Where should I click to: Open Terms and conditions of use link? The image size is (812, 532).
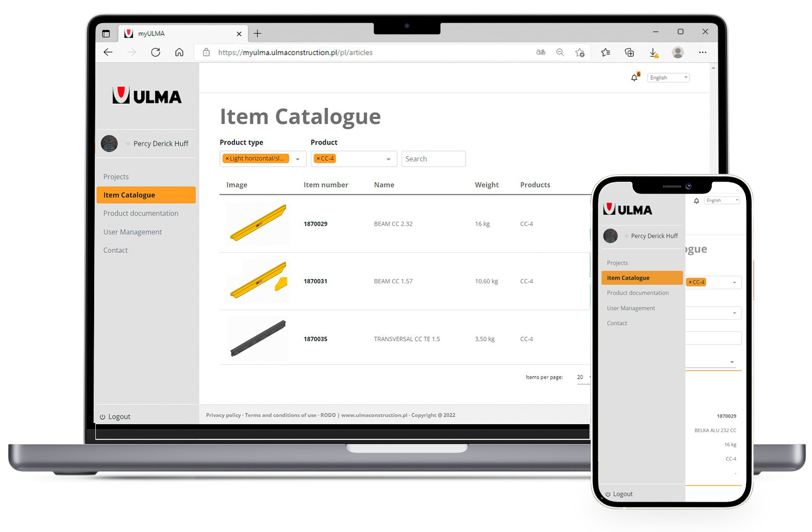(x=280, y=415)
